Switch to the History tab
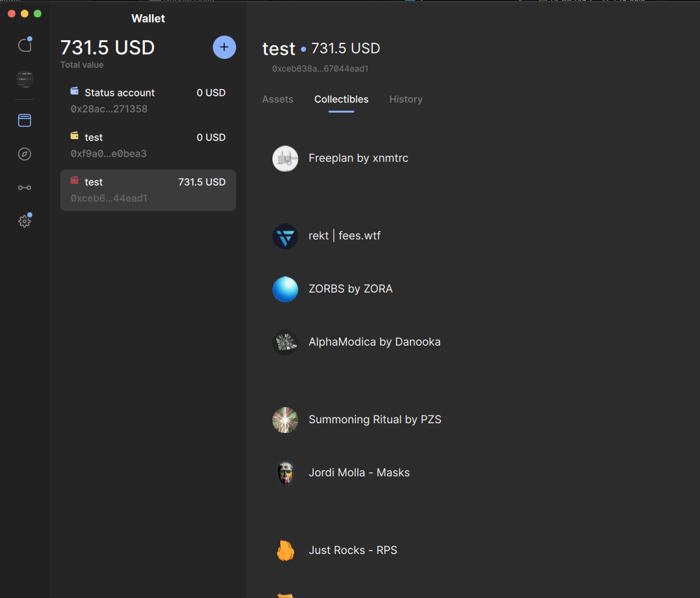The height and width of the screenshot is (598, 700). 406,100
